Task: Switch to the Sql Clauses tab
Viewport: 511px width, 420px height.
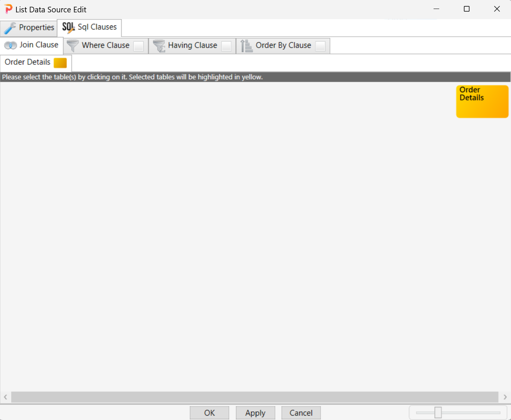Action: [89, 28]
